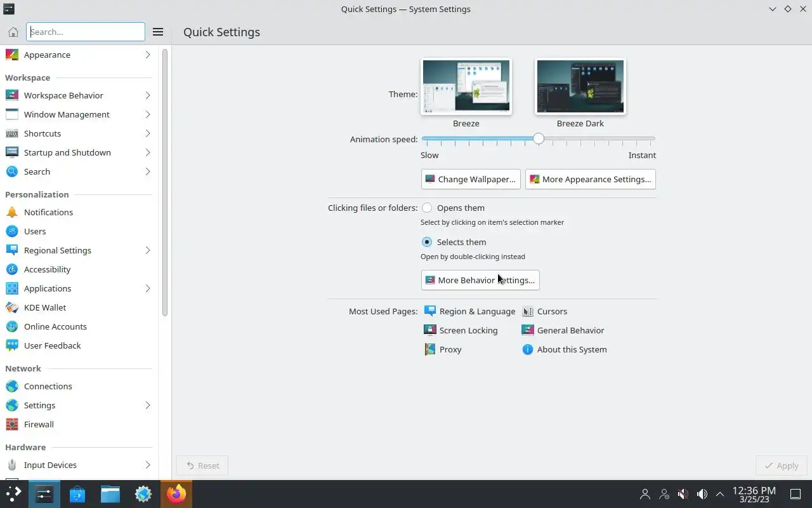Focus the settings Search field

click(86, 32)
